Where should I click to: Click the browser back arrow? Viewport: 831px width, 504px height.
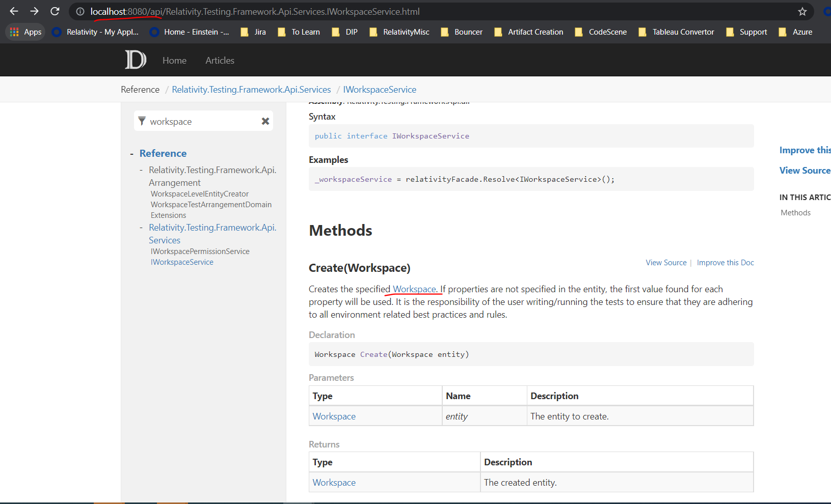[13, 11]
